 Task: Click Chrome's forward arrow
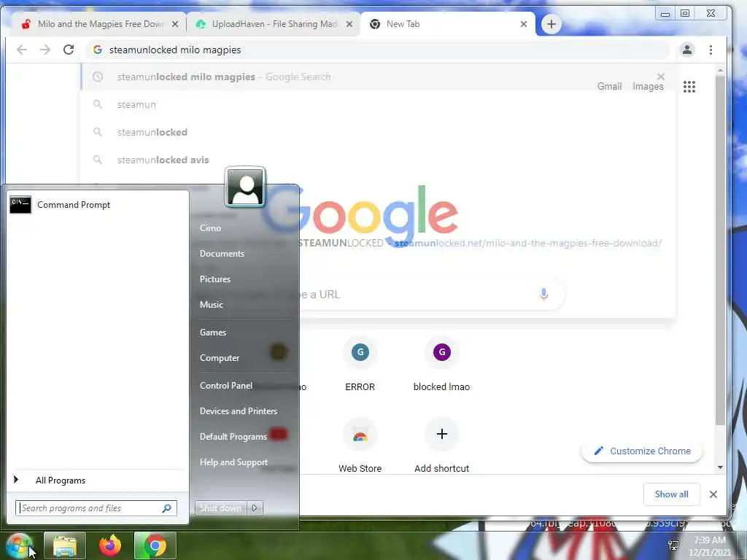click(x=45, y=50)
